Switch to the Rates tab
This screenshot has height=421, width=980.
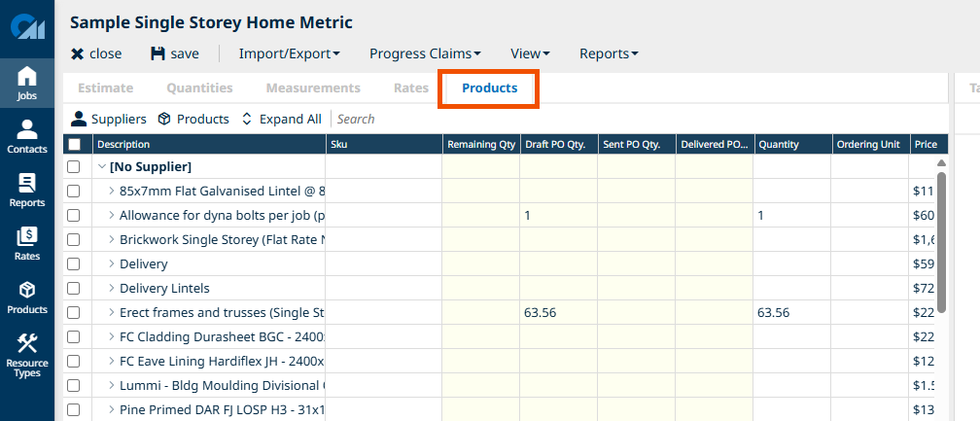(x=411, y=88)
